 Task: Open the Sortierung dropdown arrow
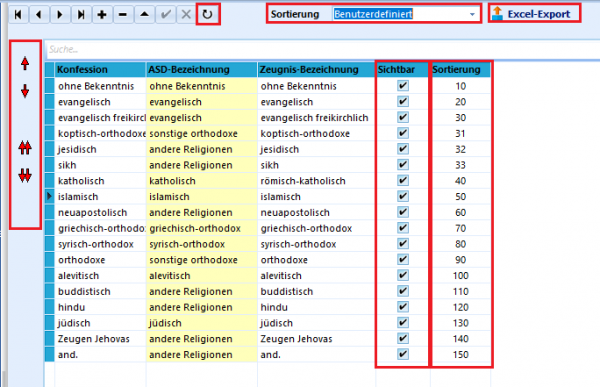pos(472,14)
